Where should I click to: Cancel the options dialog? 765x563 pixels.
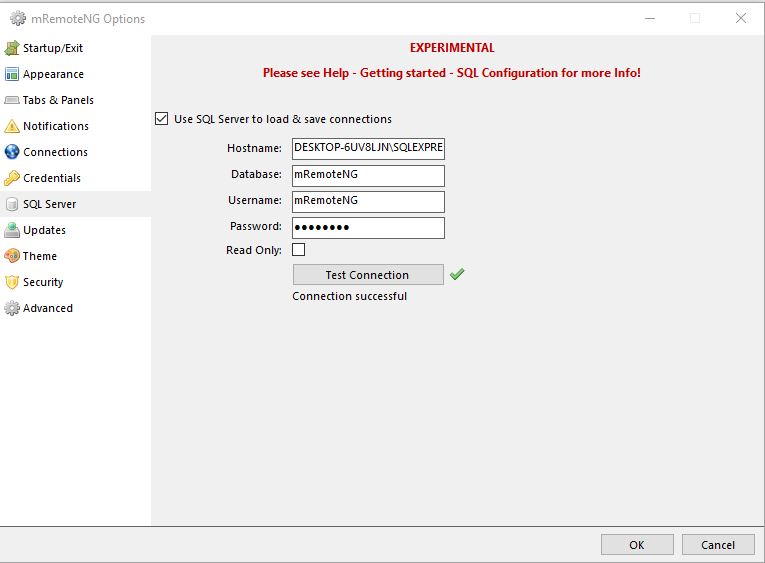tap(718, 544)
